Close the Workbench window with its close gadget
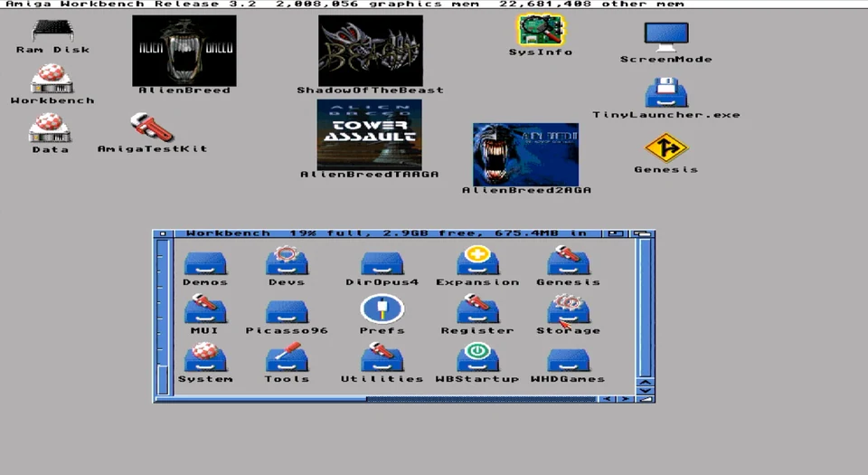 tap(162, 233)
